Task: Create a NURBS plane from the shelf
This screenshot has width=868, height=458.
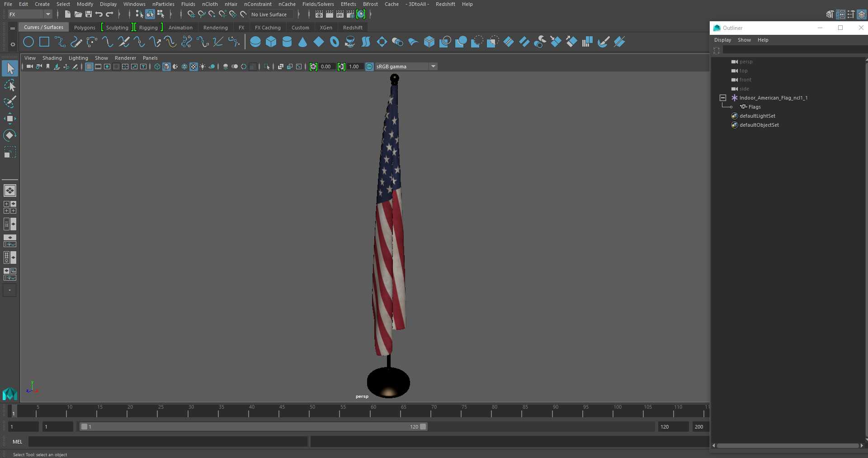Action: (319, 42)
